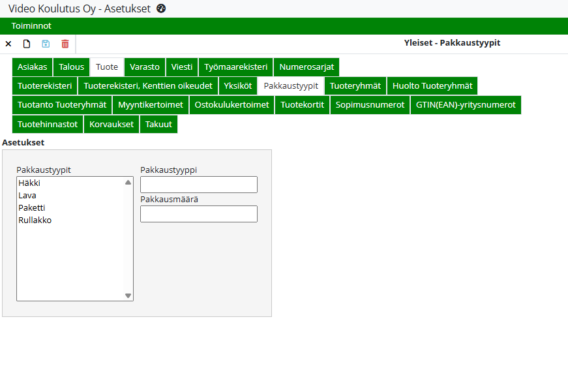Click the Pakkaustyyppi text field
Viewport: 568px width, 392px height.
tap(199, 185)
